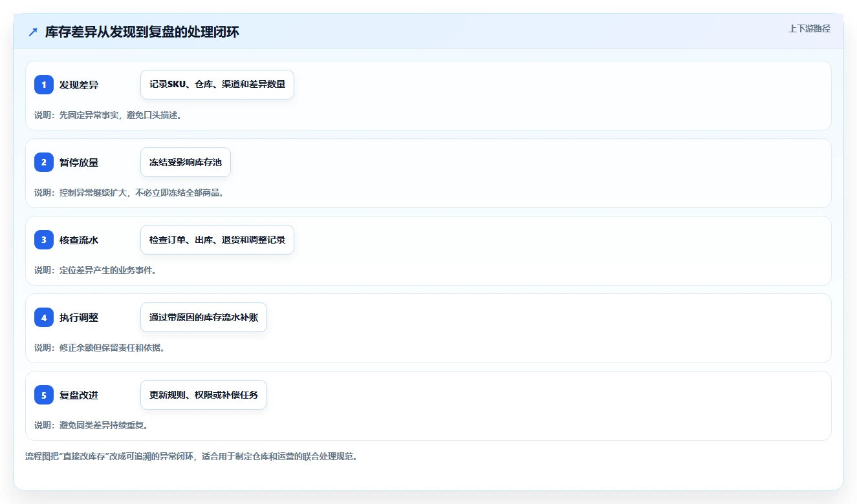Click the footer summary starting with 流程图把
The height and width of the screenshot is (504, 857).
point(191,456)
